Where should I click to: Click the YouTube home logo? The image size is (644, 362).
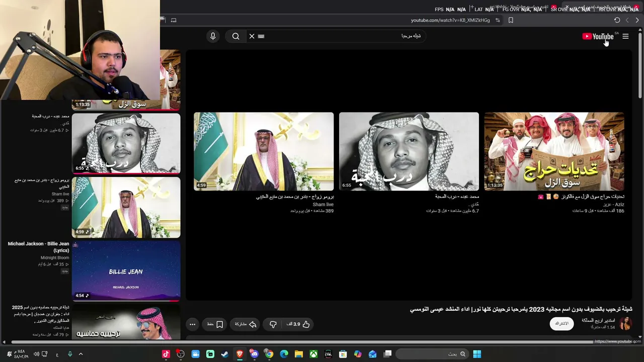(x=598, y=36)
